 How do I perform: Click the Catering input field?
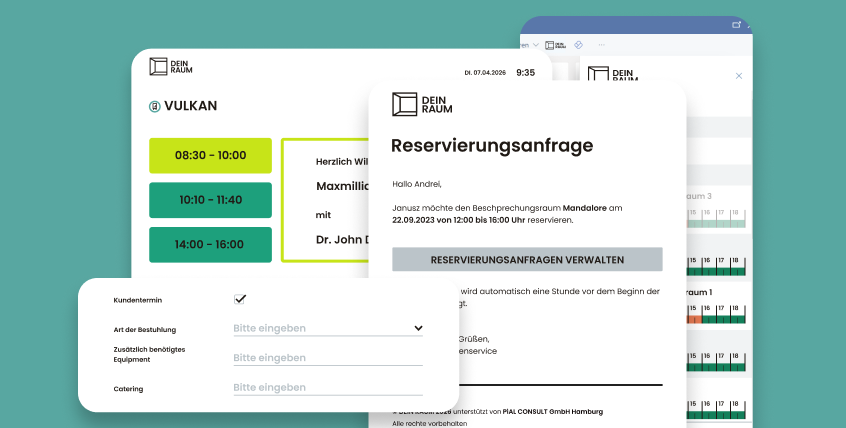click(328, 388)
